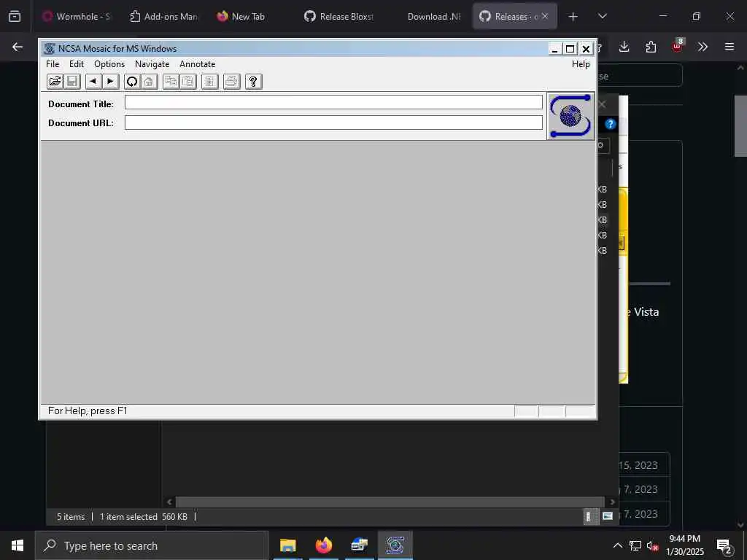Go forward with the right-arrow toolbar button
Screen dimensions: 747x560
click(x=111, y=82)
